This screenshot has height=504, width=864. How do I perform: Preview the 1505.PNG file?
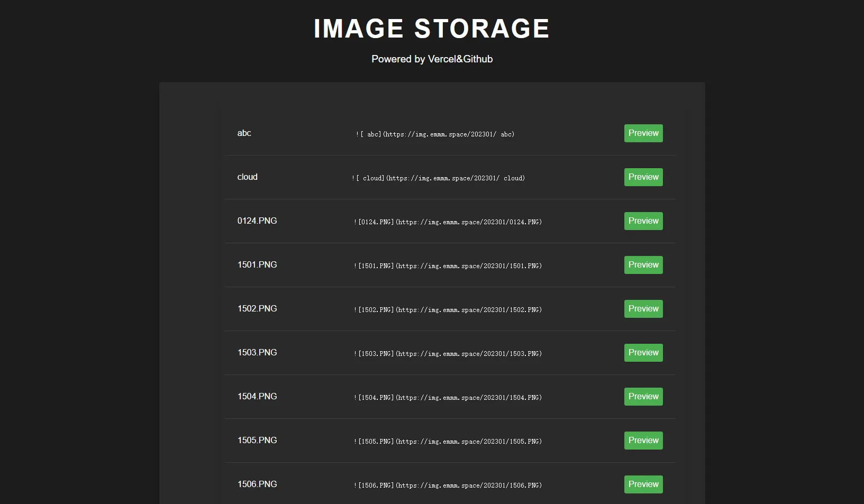[x=643, y=441]
